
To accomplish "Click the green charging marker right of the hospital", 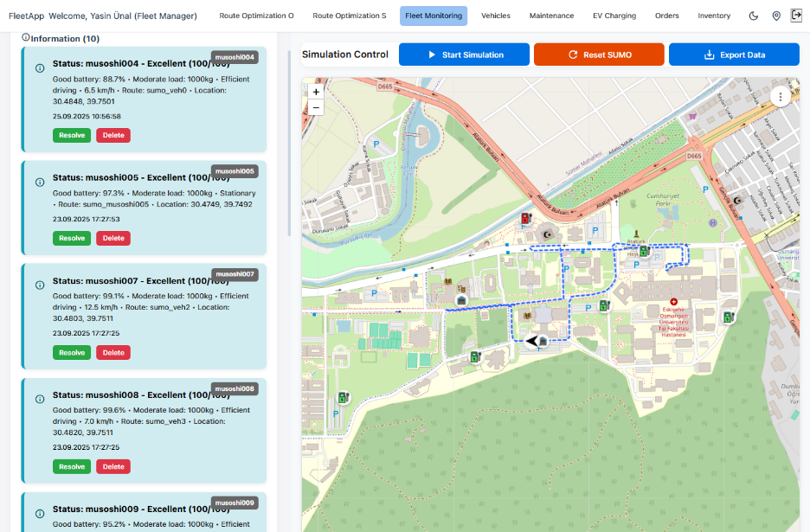I will point(729,317).
